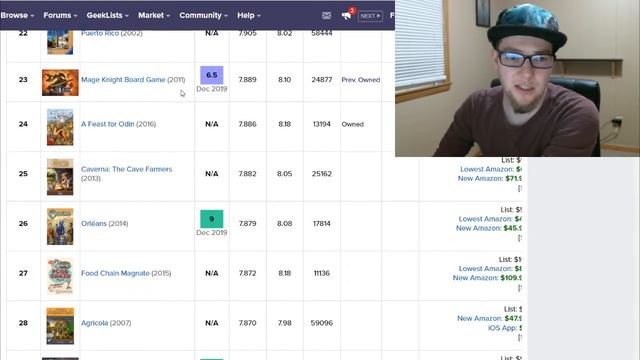640x360 pixels.
Task: Click Lowest Amazon link for Caverna
Action: [x=491, y=169]
